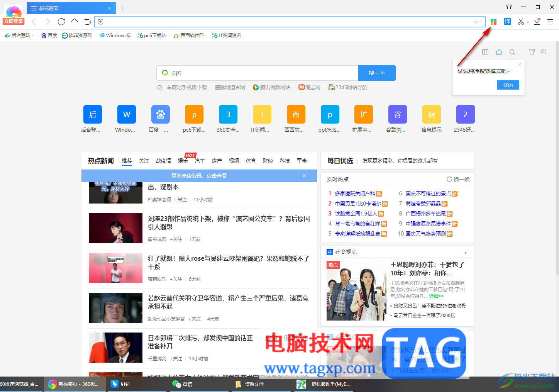The height and width of the screenshot is (392, 559).
Task: Switch to the 体育 news tab
Action: click(x=251, y=161)
